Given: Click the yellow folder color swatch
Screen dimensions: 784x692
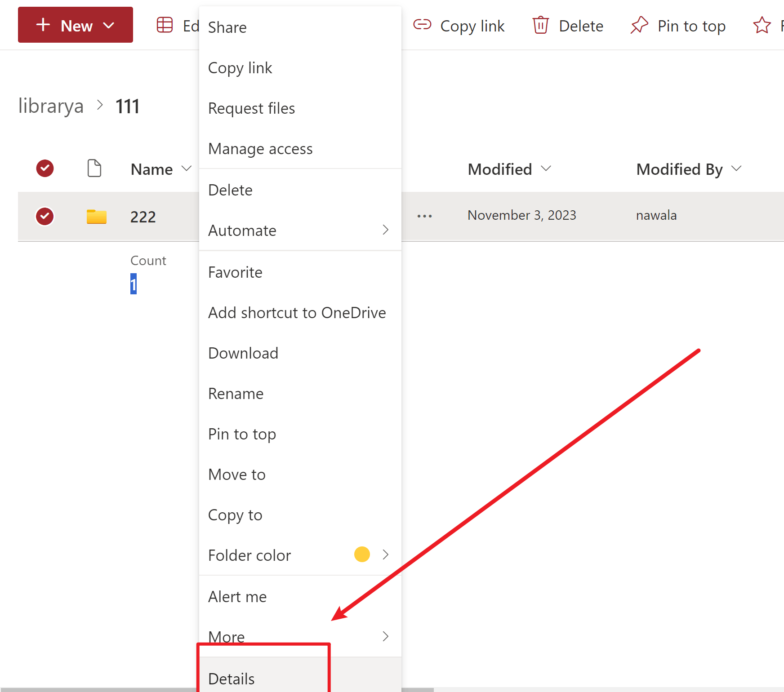Looking at the screenshot, I should (362, 554).
